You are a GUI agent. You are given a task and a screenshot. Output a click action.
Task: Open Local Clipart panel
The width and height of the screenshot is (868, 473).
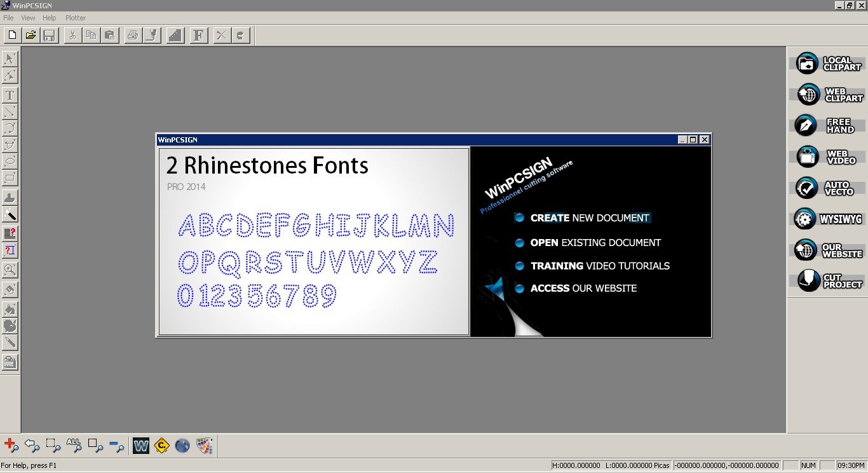[828, 63]
